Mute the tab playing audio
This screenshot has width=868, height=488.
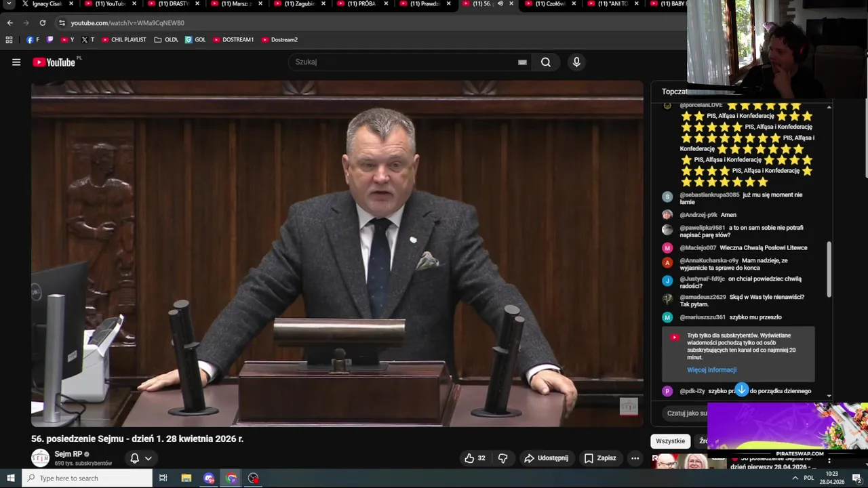500,4
